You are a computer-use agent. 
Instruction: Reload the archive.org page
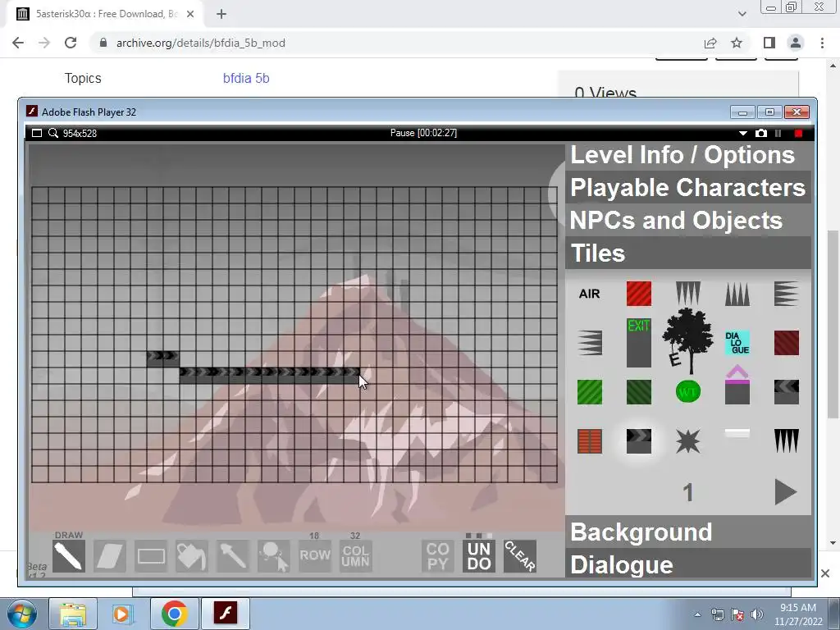71,43
